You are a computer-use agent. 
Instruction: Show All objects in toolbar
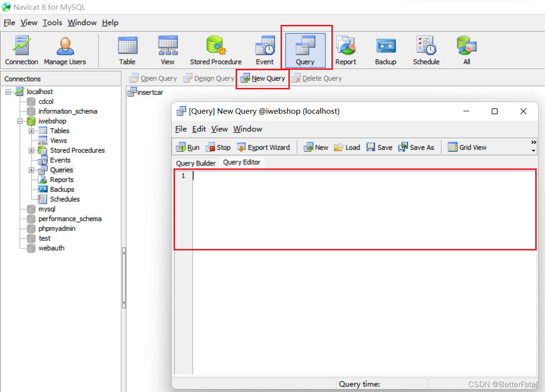click(466, 50)
